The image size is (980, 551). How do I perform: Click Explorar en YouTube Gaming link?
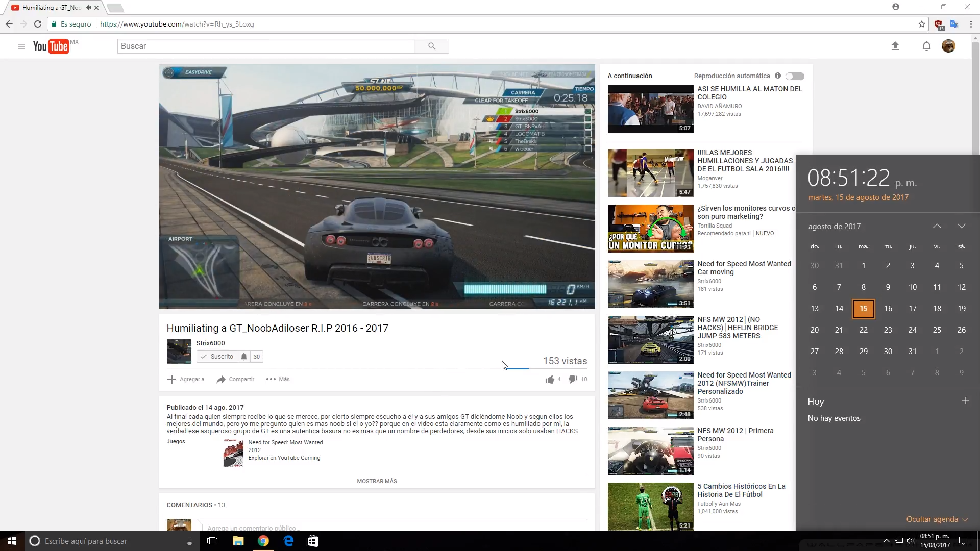click(x=284, y=458)
